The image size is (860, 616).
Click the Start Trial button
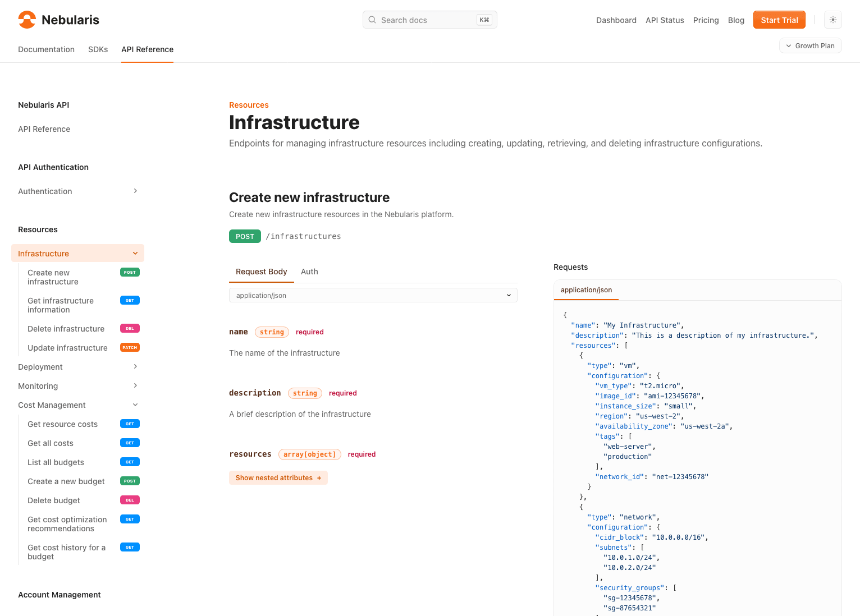pyautogui.click(x=779, y=20)
